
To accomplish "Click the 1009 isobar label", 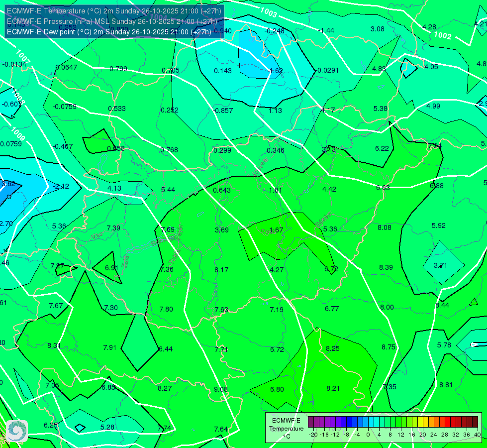I will click(x=18, y=134).
